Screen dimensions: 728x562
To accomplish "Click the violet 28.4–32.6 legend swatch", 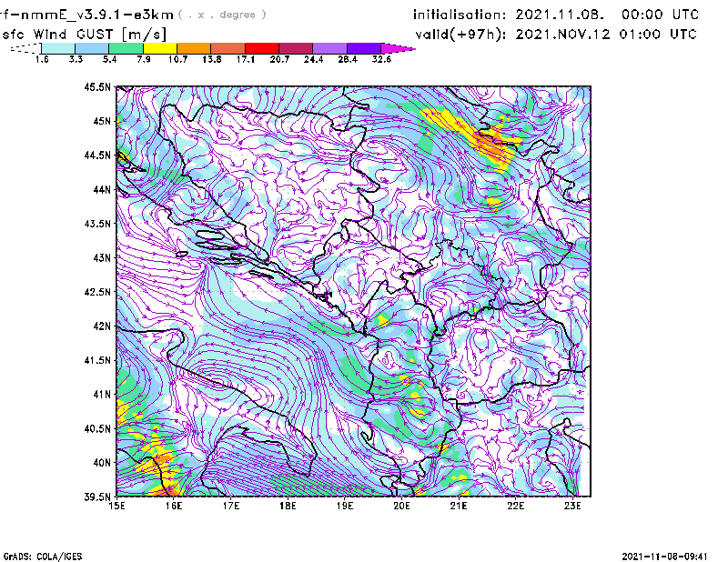I will [x=364, y=48].
